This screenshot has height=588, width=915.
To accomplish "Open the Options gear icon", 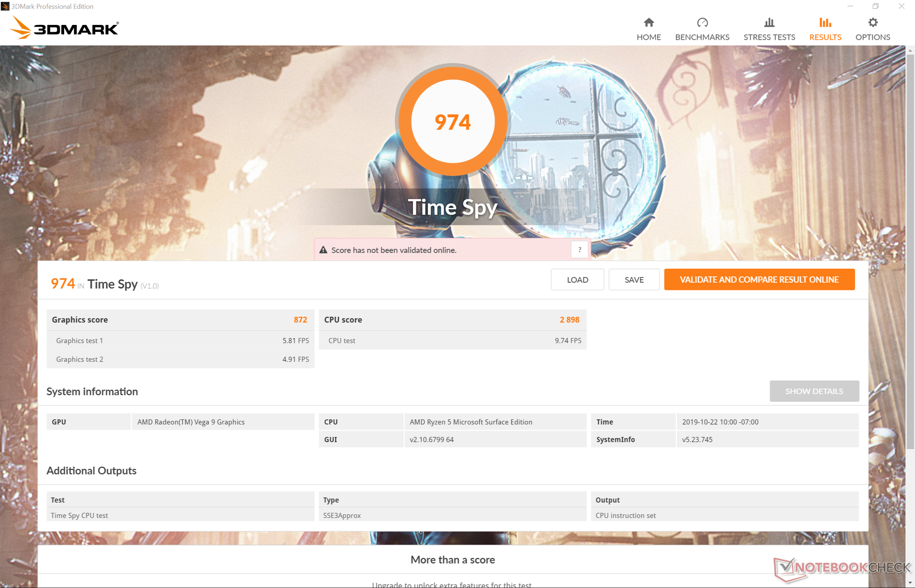I will click(872, 23).
